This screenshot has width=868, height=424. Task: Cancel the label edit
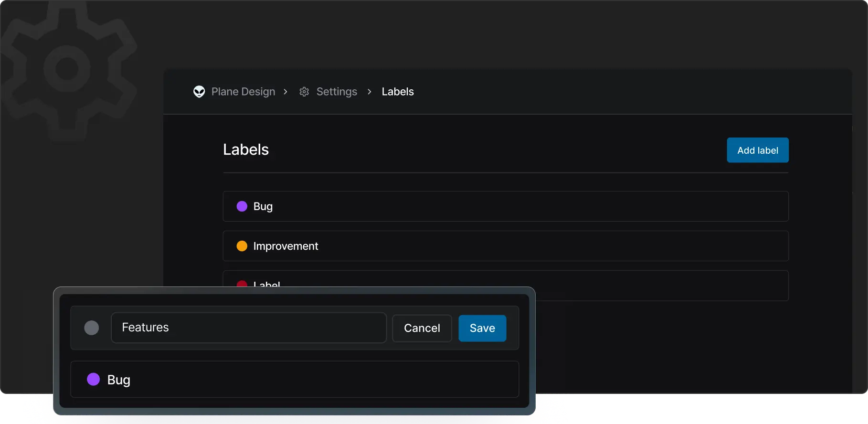pyautogui.click(x=422, y=328)
